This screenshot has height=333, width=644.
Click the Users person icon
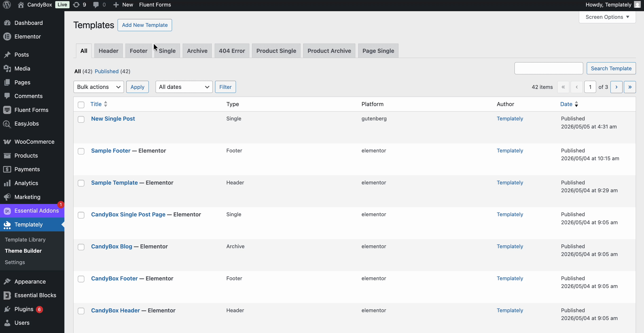pos(7,323)
